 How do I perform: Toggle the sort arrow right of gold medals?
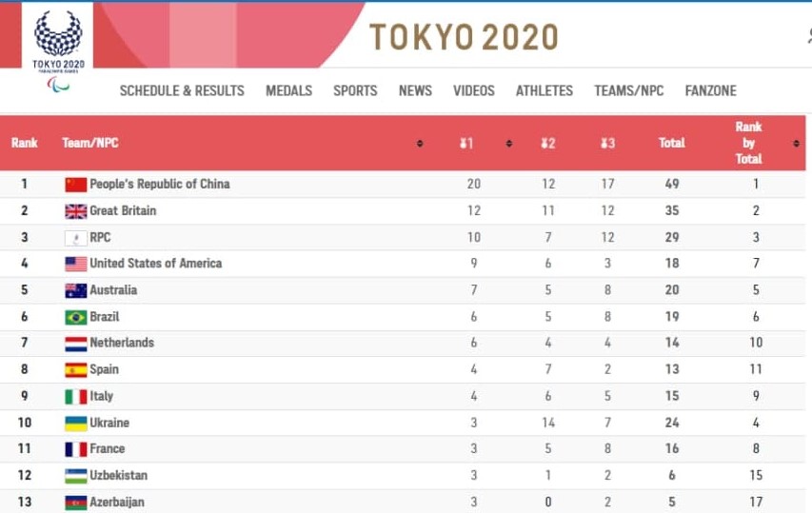509,144
